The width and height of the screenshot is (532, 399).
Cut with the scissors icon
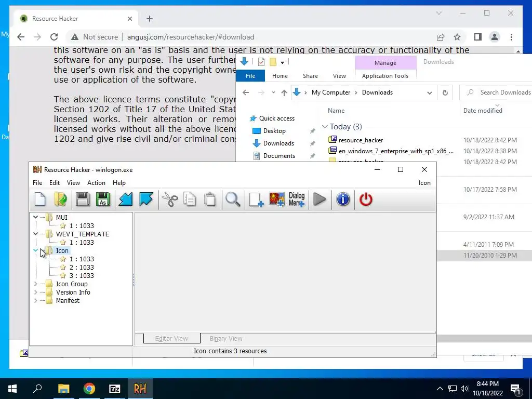click(x=170, y=199)
